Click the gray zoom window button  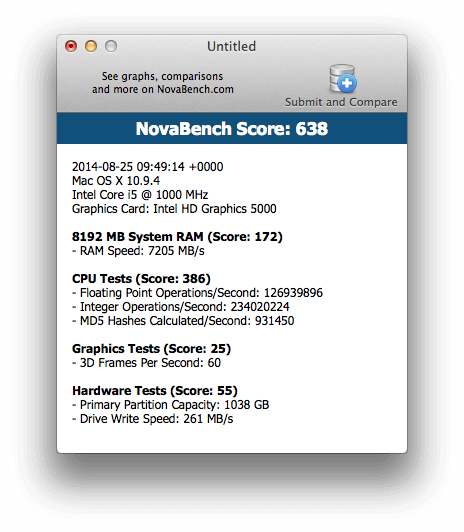coord(111,46)
